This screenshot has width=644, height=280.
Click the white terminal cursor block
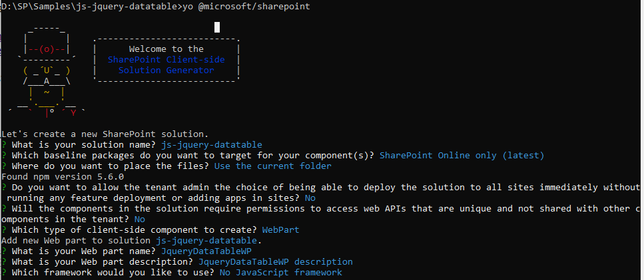click(x=217, y=27)
